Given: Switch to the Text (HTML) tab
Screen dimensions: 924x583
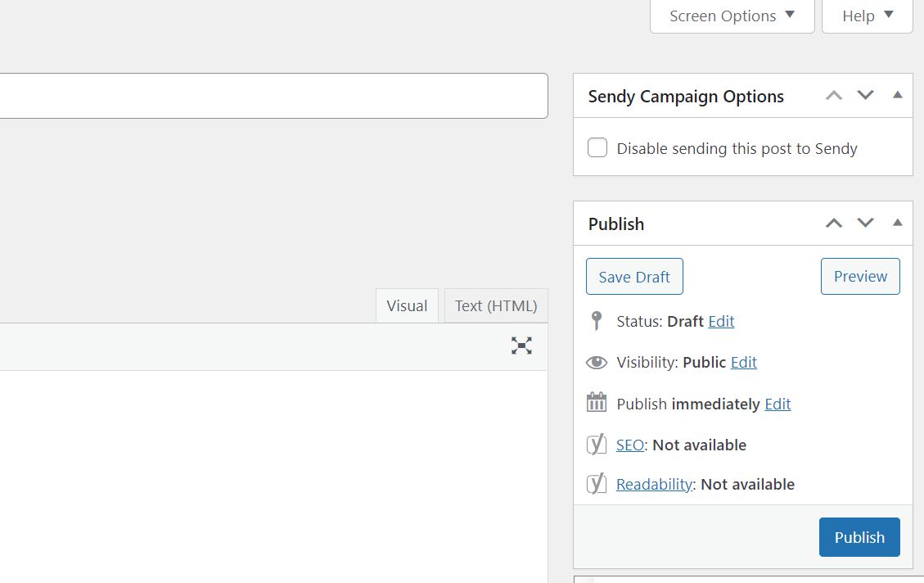Looking at the screenshot, I should click(x=496, y=305).
